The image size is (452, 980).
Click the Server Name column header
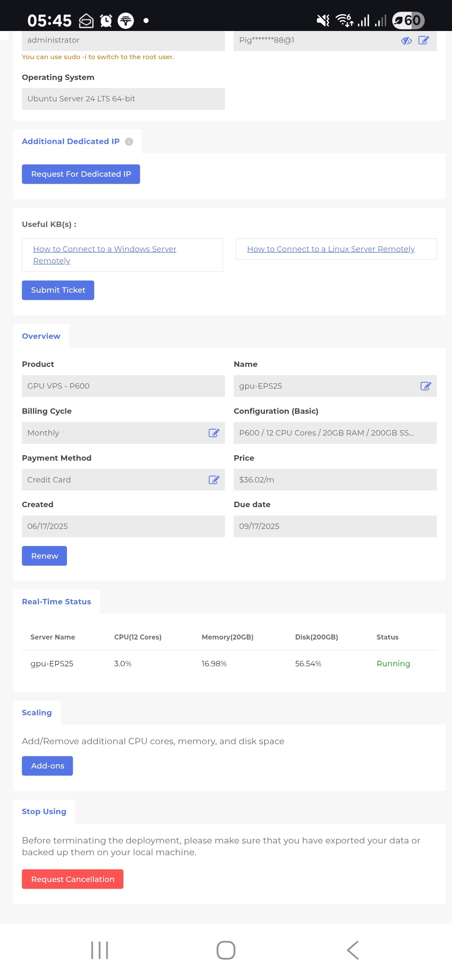point(53,637)
